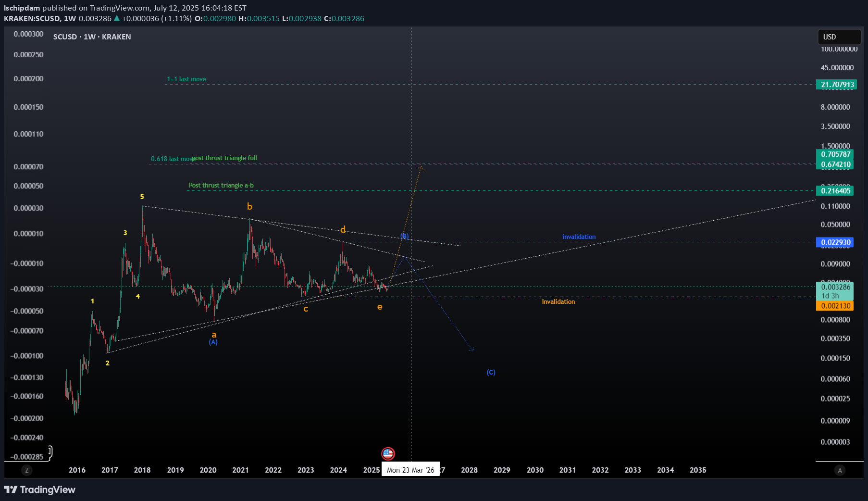This screenshot has width=868, height=501.
Task: Select the 0.216405 price label
Action: tap(835, 191)
